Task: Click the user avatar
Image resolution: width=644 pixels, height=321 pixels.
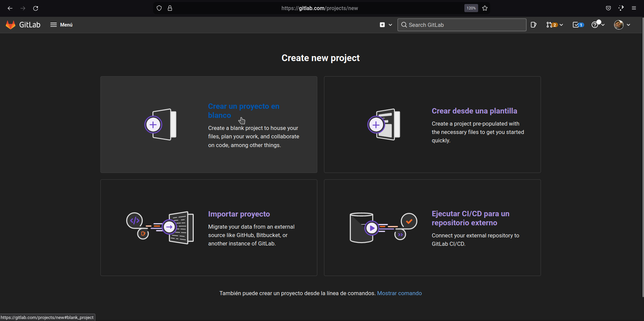Action: [x=619, y=25]
